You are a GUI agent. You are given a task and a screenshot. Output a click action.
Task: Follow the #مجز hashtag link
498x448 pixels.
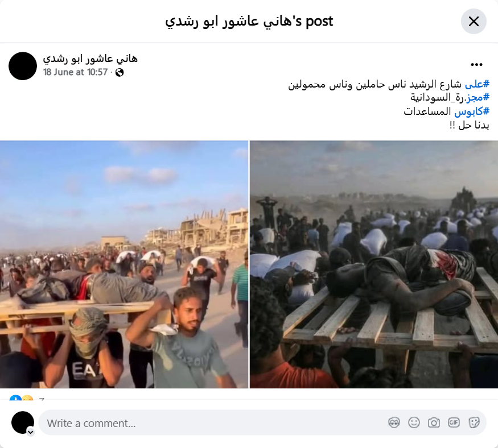point(478,97)
